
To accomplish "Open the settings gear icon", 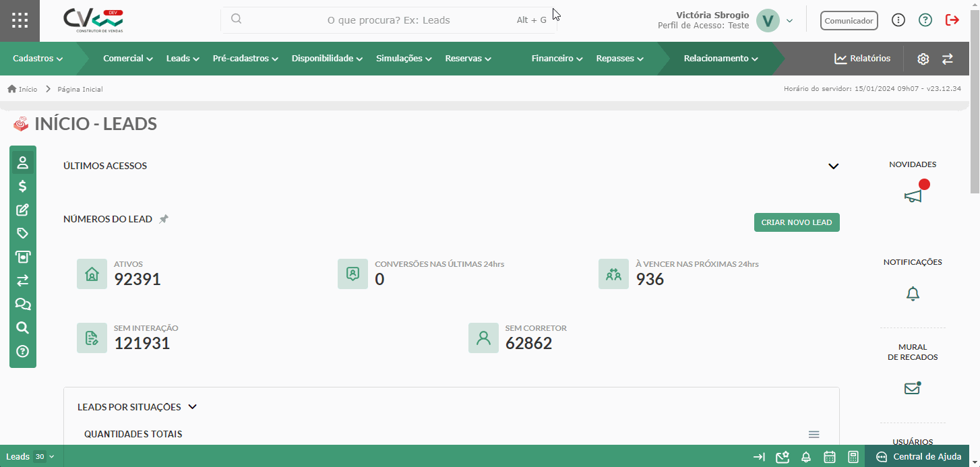I will tap(923, 59).
